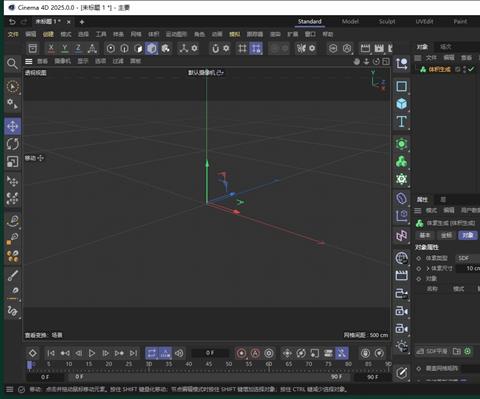This screenshot has height=399, width=480.
Task: Add a Cube primitive object
Action: [x=401, y=104]
